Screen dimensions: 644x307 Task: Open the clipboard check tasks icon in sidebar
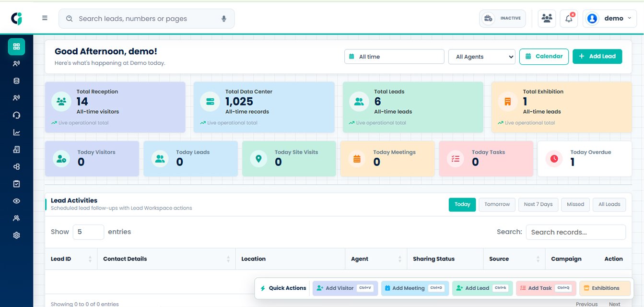pyautogui.click(x=16, y=184)
